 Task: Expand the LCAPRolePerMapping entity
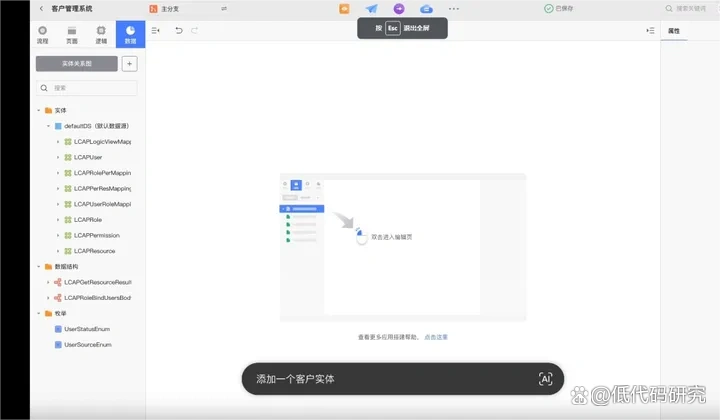click(x=58, y=173)
